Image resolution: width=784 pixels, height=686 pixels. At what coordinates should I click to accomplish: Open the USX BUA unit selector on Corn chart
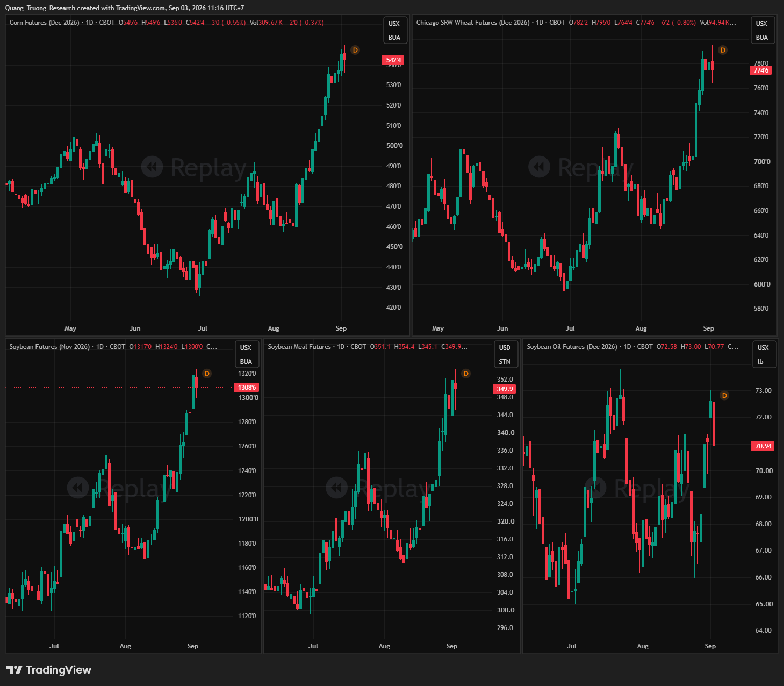coord(394,30)
